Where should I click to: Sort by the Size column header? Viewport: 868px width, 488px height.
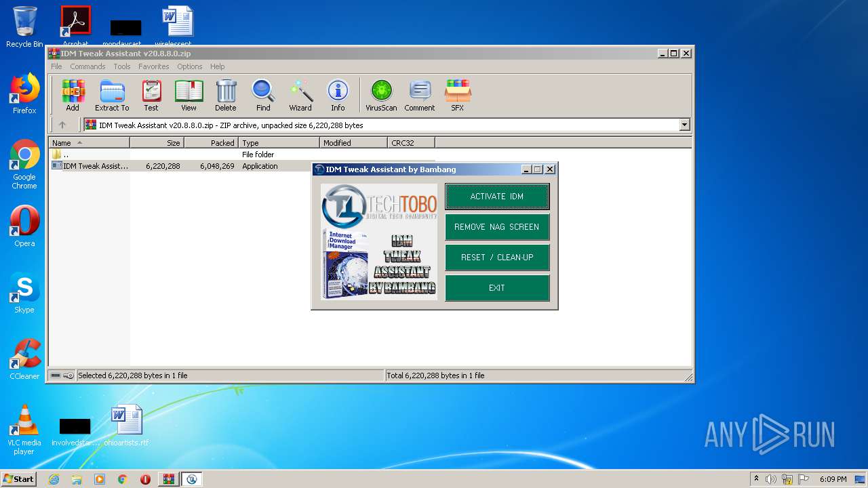[x=157, y=143]
